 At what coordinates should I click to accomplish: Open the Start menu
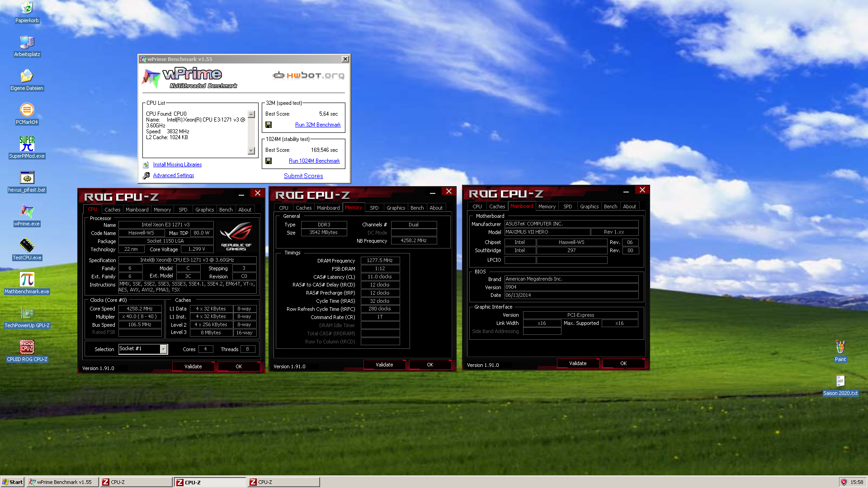[13, 482]
